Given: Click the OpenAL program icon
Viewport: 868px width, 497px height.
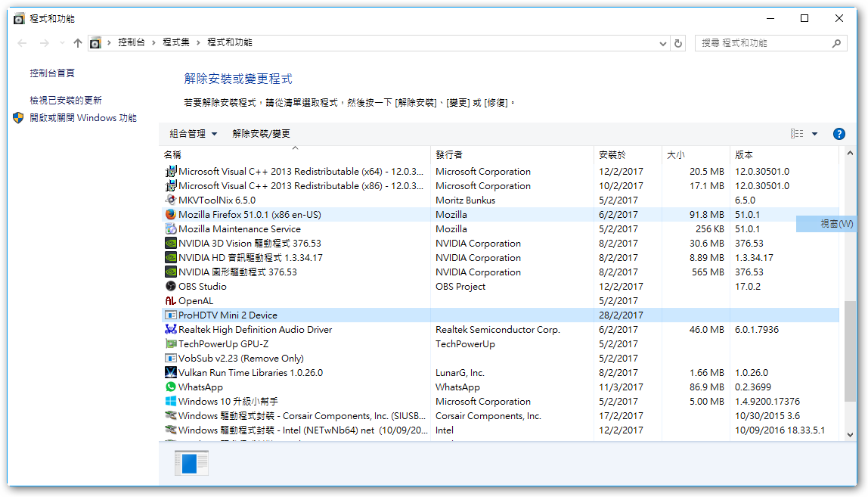Looking at the screenshot, I should (x=171, y=301).
